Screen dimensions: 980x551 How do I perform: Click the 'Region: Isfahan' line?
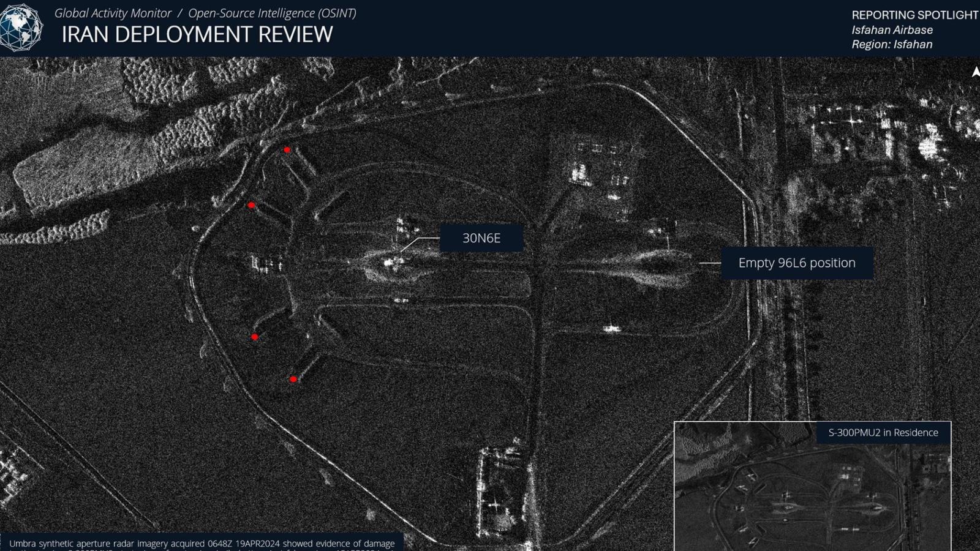tap(892, 45)
